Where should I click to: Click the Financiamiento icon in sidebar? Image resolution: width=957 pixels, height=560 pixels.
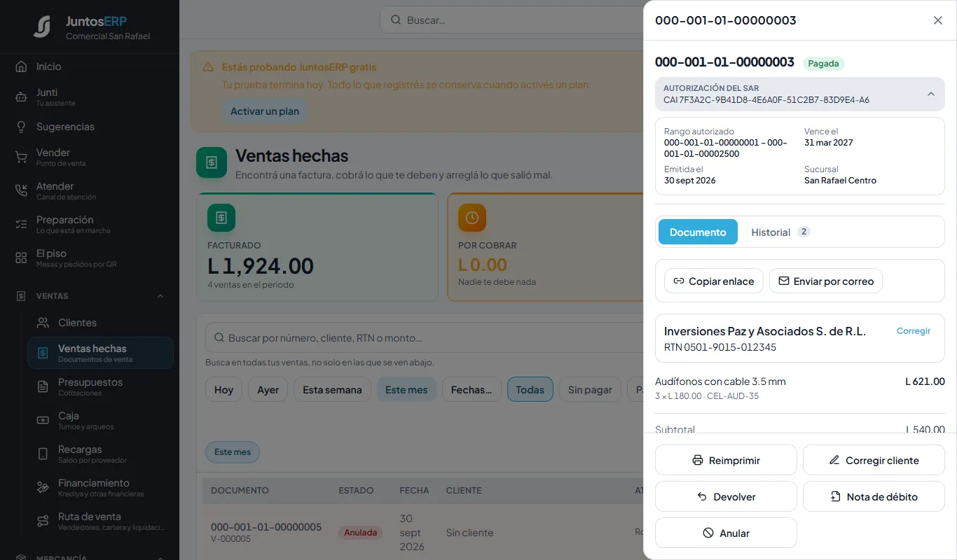43,488
